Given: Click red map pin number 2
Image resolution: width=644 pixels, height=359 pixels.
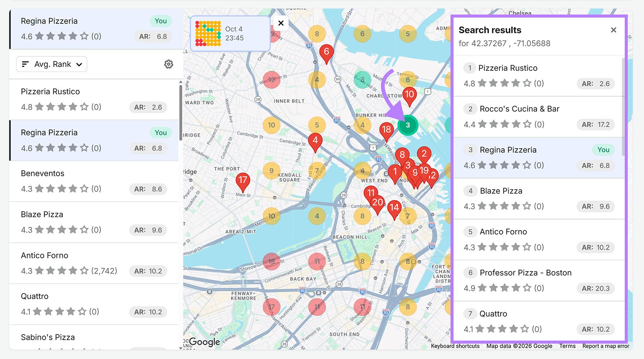Looking at the screenshot, I should [x=424, y=155].
